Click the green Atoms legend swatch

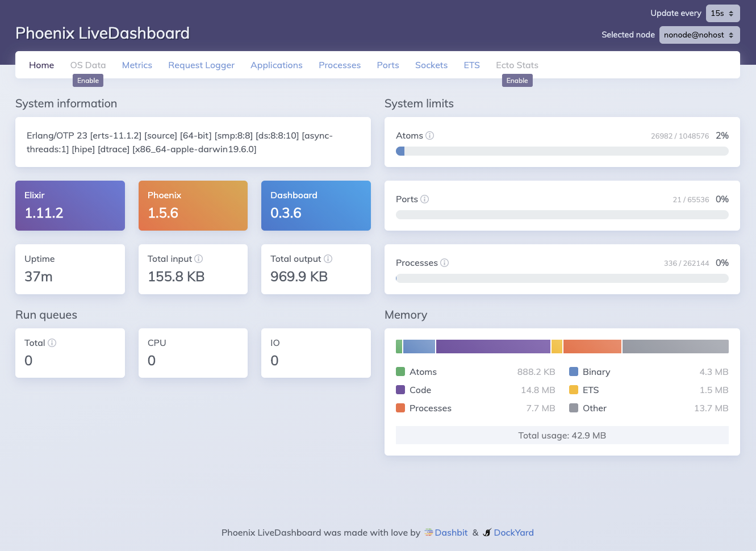tap(400, 372)
